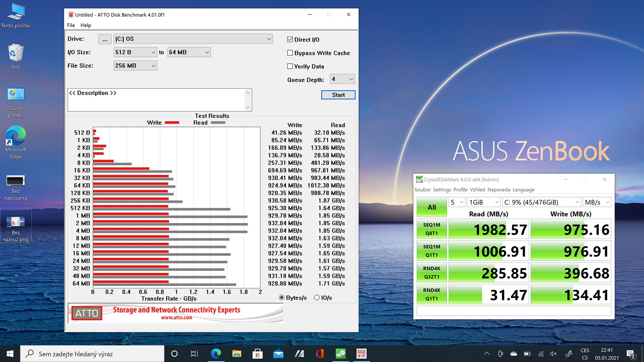
Task: Open Mail app from taskbar
Action: (x=278, y=354)
